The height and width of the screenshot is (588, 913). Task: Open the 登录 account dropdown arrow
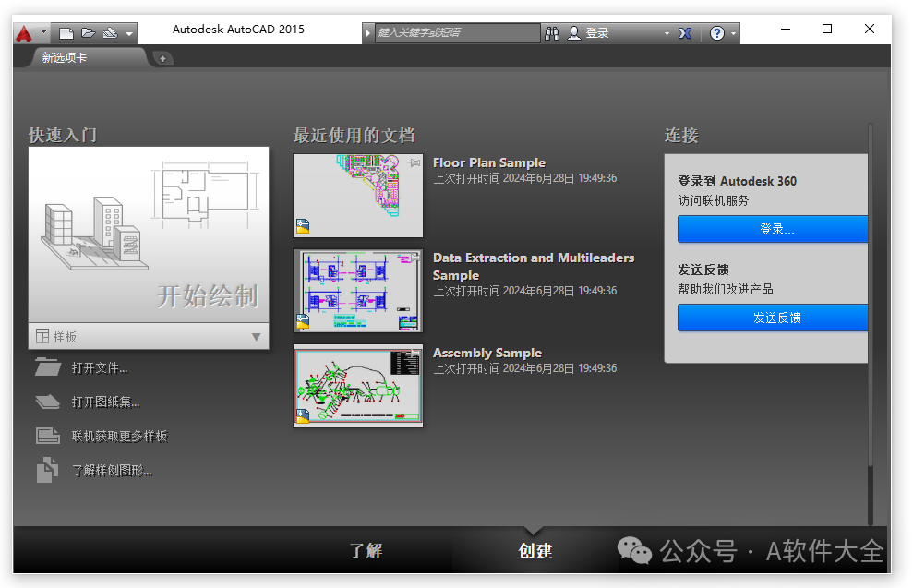click(667, 34)
